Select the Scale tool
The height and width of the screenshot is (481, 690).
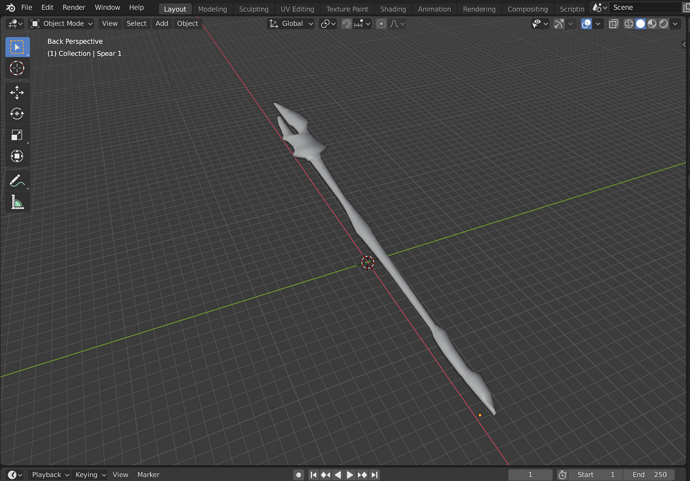tap(17, 135)
